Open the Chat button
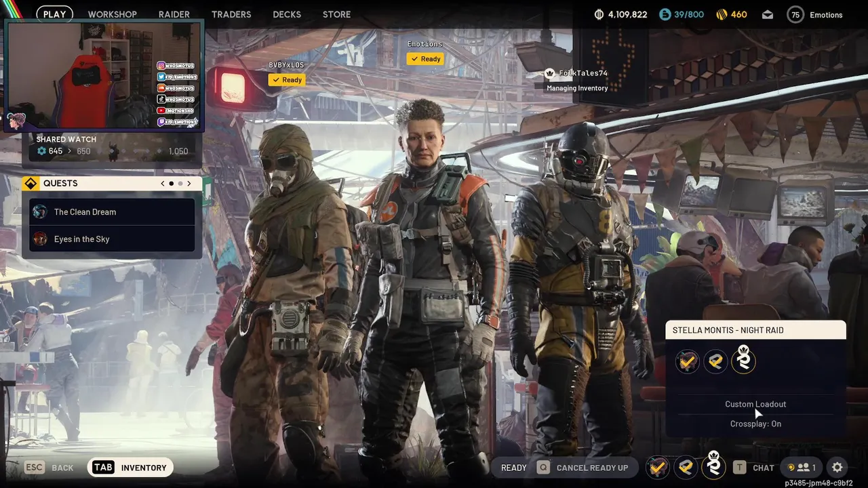The image size is (868, 488). [x=754, y=468]
